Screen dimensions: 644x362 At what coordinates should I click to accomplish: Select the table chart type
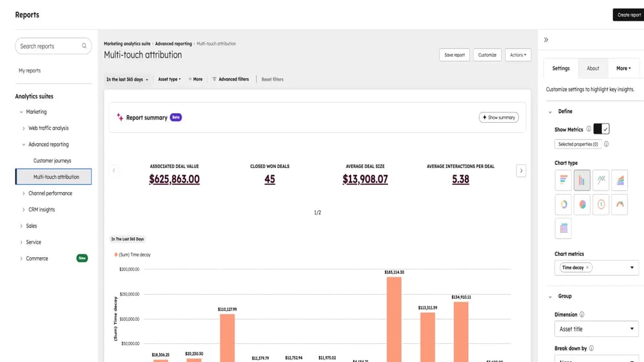[x=563, y=228]
